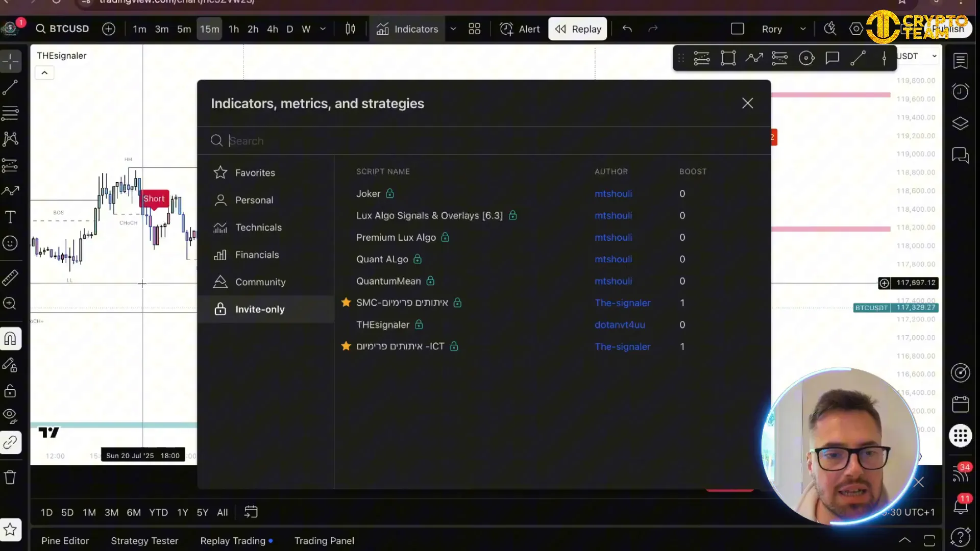Add a symbol to compare
Image resolution: width=980 pixels, height=551 pixels.
(x=109, y=29)
